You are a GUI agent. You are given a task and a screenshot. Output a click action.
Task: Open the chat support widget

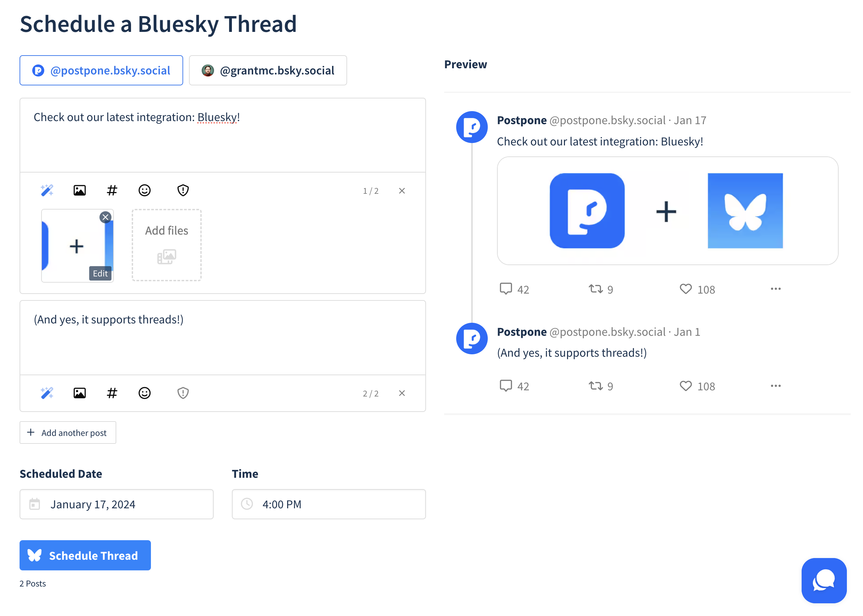tap(824, 580)
